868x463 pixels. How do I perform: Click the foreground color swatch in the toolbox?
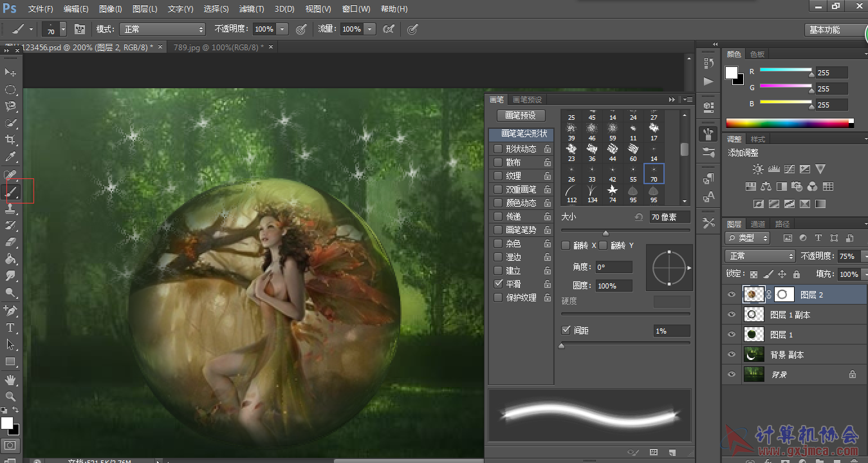coord(7,423)
